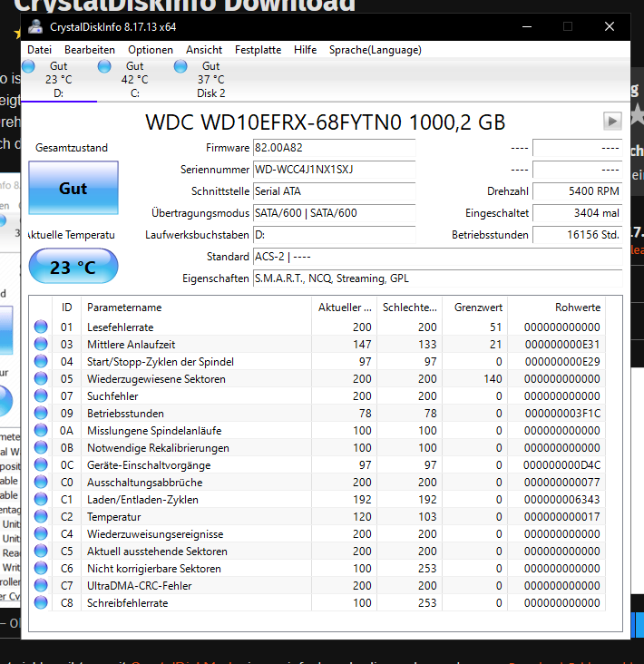Image resolution: width=644 pixels, height=664 pixels.
Task: Click the Firmware field 82.00A82
Action: click(x=334, y=148)
